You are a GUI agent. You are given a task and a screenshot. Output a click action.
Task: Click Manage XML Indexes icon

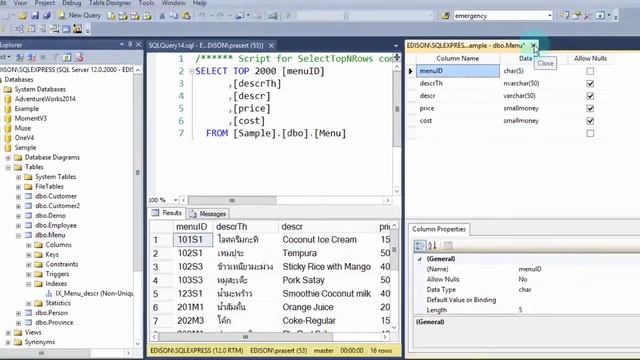coord(54,29)
